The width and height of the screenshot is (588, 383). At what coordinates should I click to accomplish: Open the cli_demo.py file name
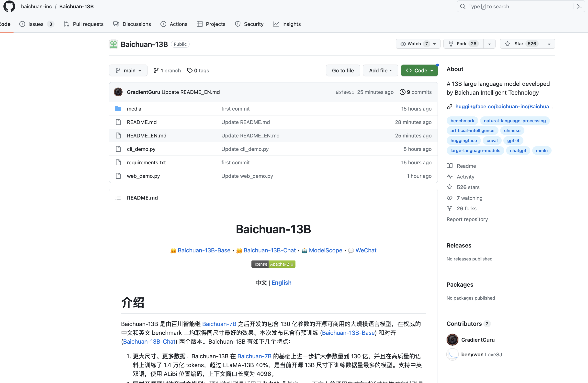click(141, 149)
